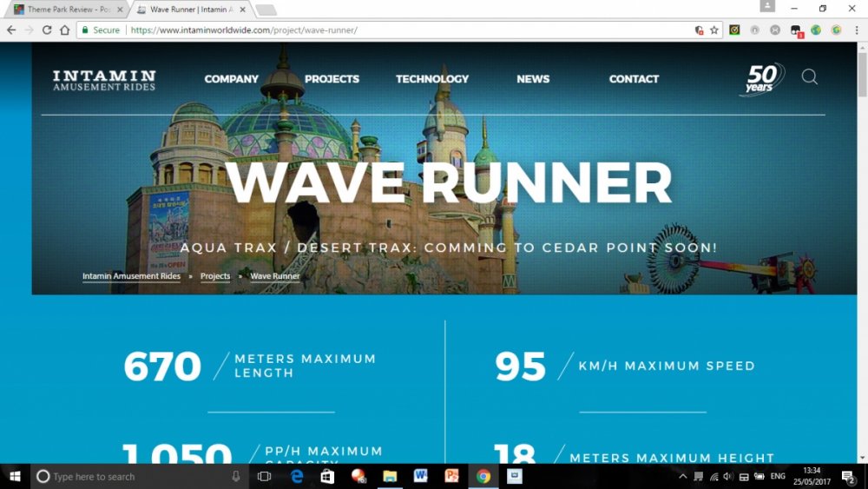
Task: Click the Intamin Amusement Rides logo
Action: 104,80
